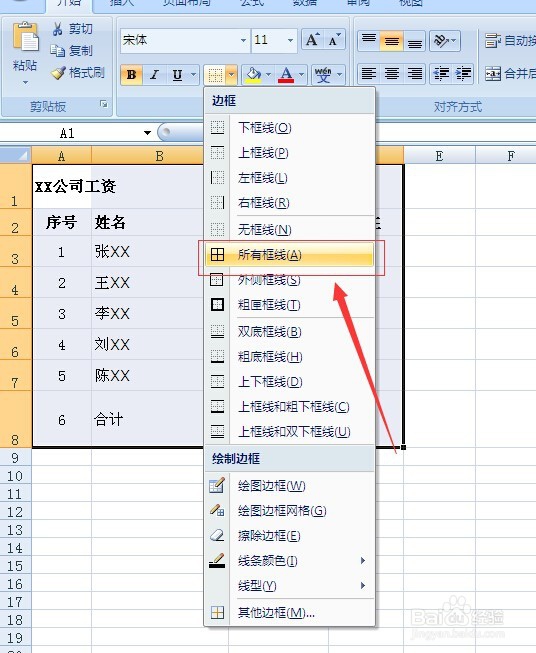Choose 双底框线(B) double bottom border
This screenshot has height=653, width=536.
[x=290, y=331]
